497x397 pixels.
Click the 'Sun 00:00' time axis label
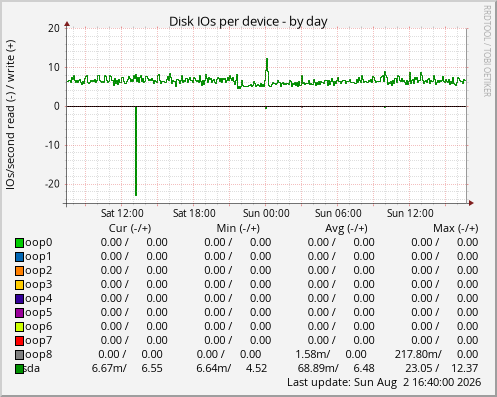(x=266, y=213)
